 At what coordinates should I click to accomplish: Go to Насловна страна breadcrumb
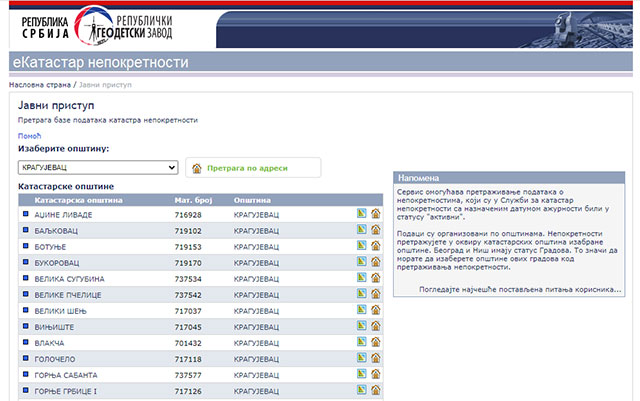(40, 85)
